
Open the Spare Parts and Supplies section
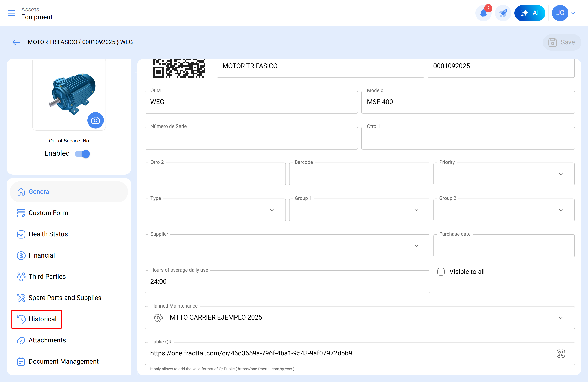coord(65,298)
